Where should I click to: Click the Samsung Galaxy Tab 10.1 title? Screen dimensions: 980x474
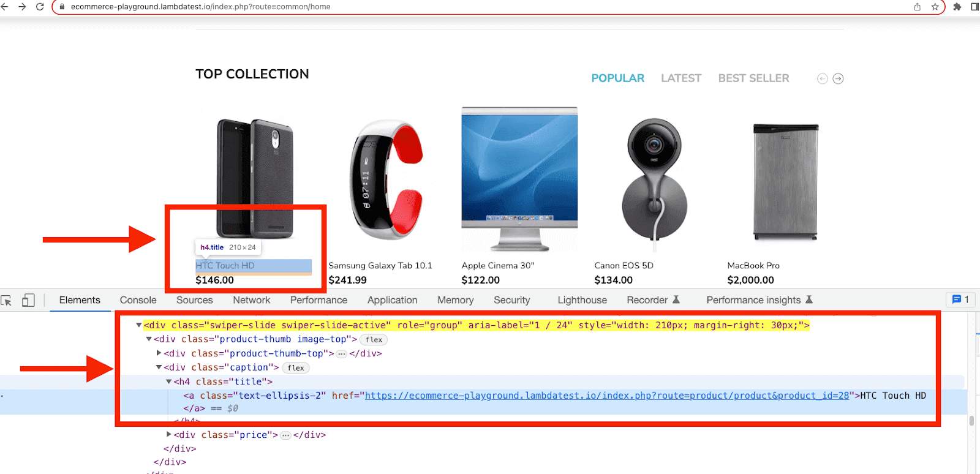380,266
